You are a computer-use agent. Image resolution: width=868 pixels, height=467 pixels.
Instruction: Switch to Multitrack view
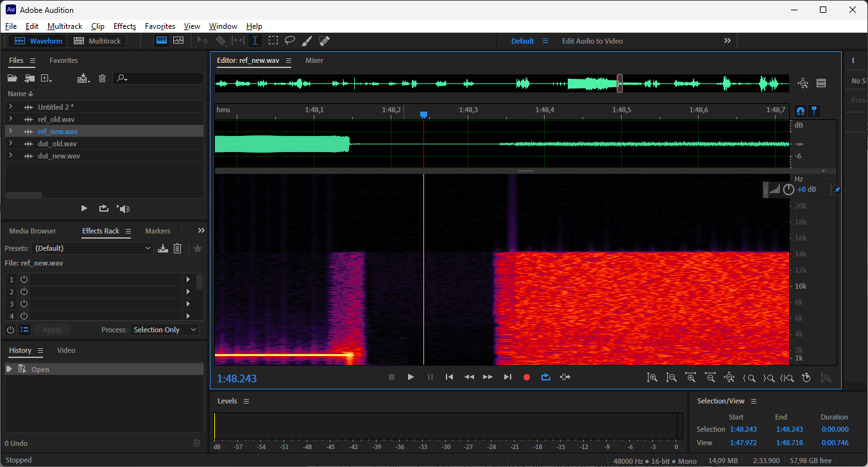pyautogui.click(x=98, y=41)
